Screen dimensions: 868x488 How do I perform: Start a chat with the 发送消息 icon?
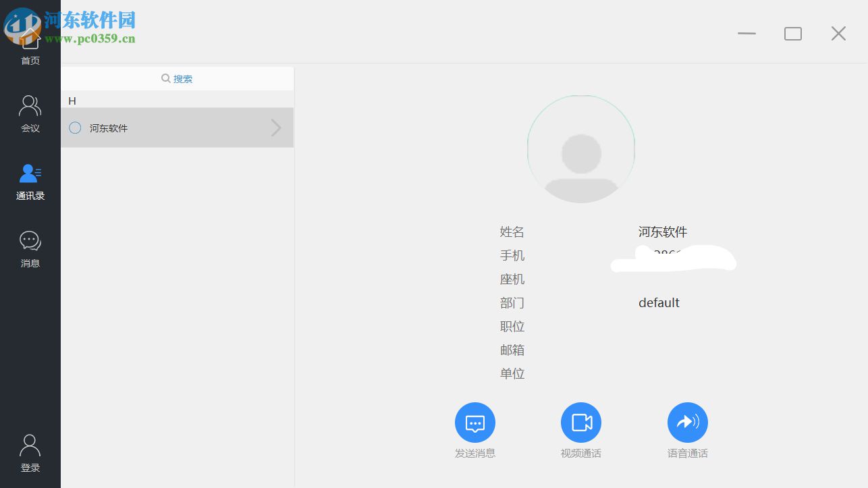[x=475, y=422]
